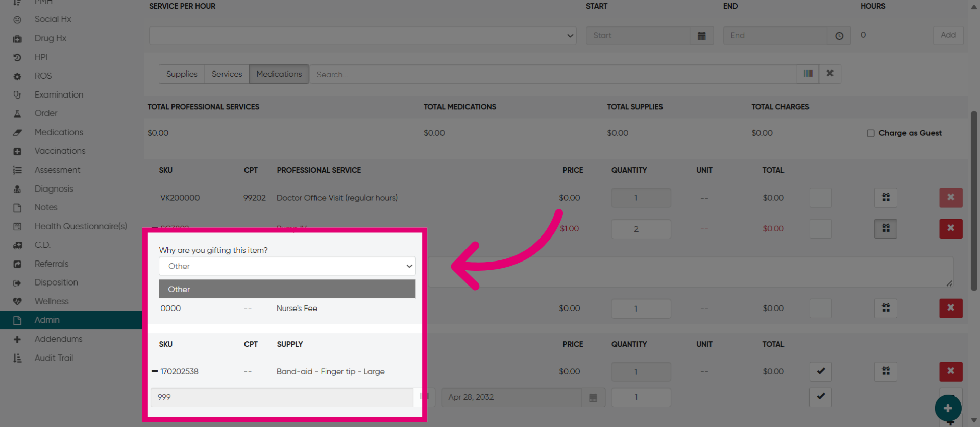980x427 pixels.
Task: Click gift icon in the $1.00 row
Action: [x=886, y=228]
